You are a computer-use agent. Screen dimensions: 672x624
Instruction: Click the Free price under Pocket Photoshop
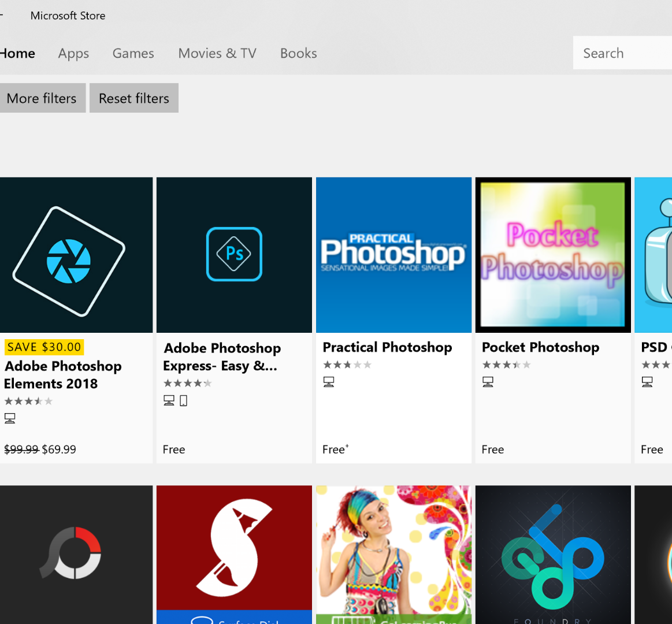point(493,449)
